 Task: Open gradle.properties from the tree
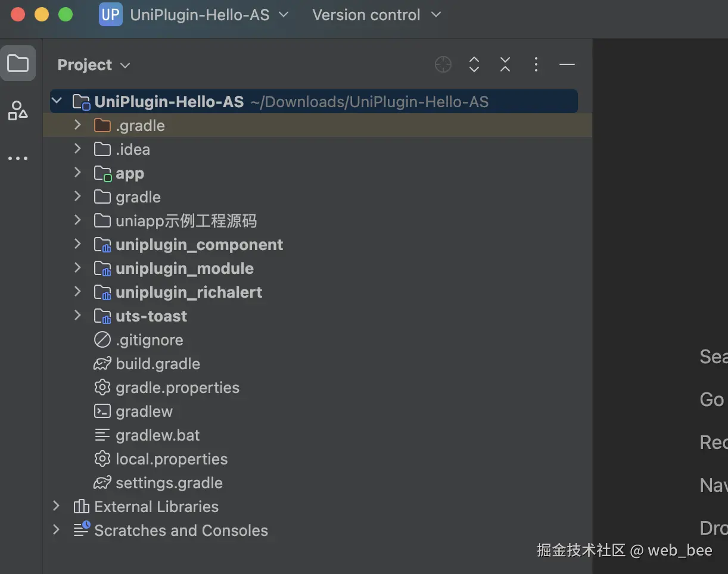tap(177, 387)
